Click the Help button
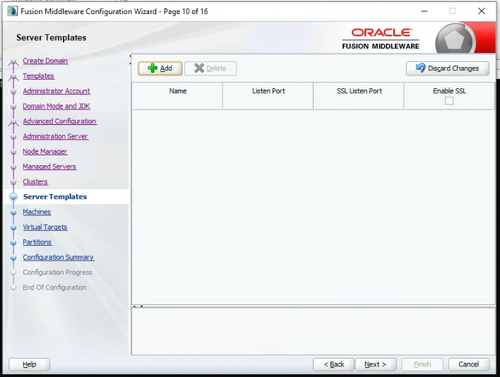This screenshot has width=500, height=377. click(29, 364)
